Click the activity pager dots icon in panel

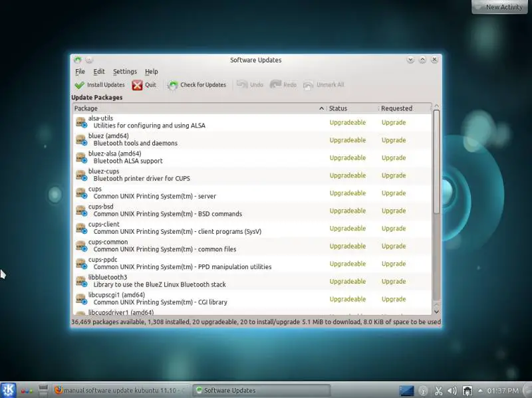[27, 391]
